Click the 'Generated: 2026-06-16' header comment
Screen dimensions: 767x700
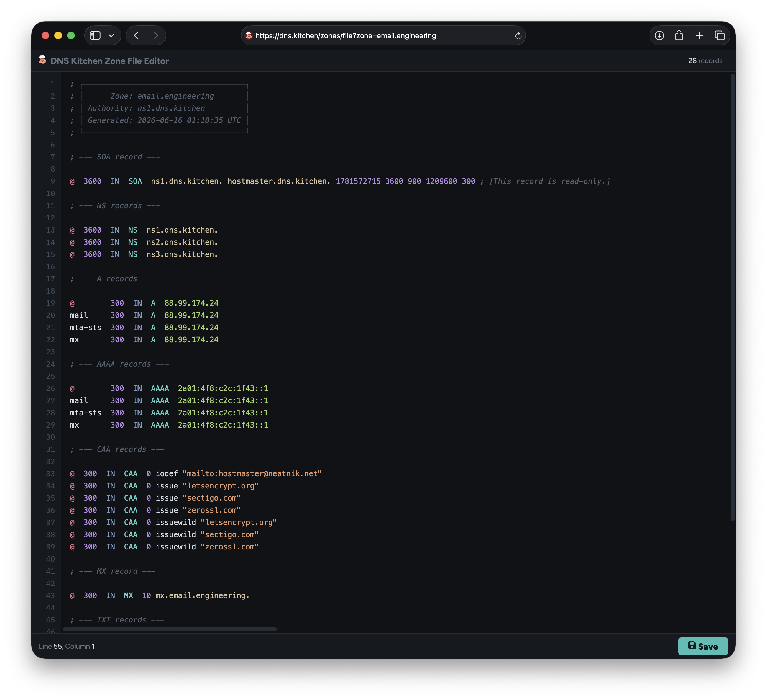point(164,120)
